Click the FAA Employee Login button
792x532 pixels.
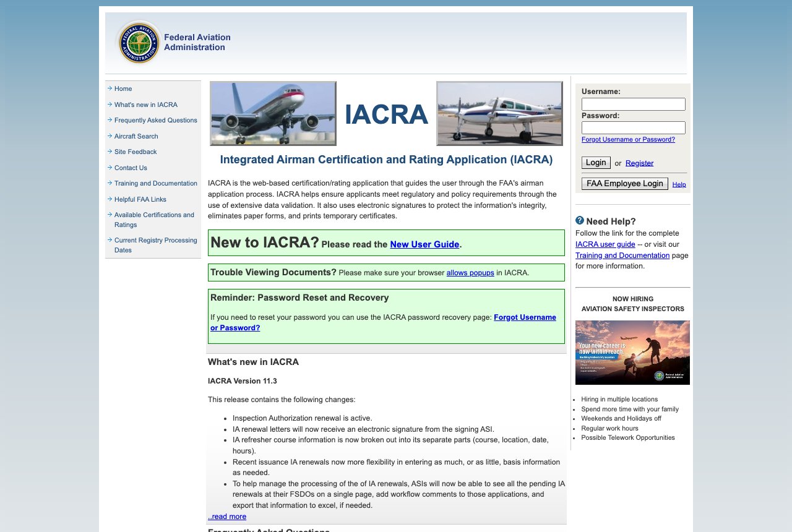[624, 183]
